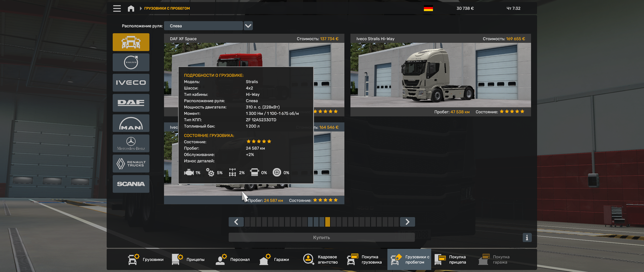Open the Слева steering position combo box
Image resolution: width=644 pixels, height=272 pixels.
(203, 26)
